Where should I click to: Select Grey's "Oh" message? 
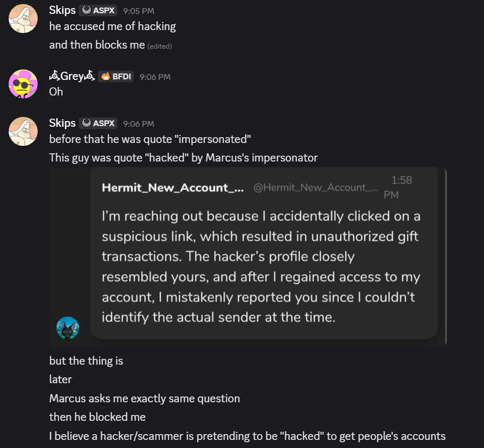[56, 91]
